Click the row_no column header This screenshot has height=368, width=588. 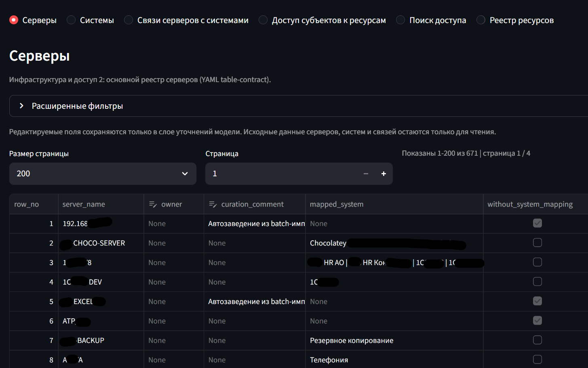[x=34, y=204]
